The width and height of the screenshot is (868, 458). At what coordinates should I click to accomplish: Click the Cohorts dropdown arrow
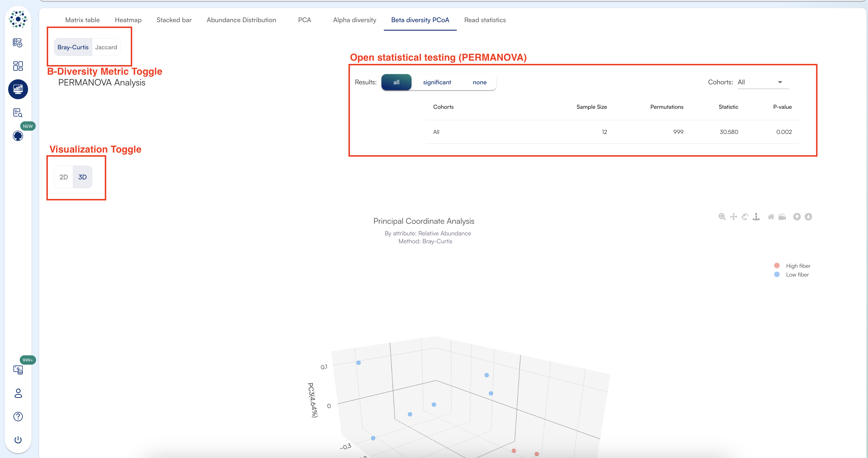[x=780, y=82]
